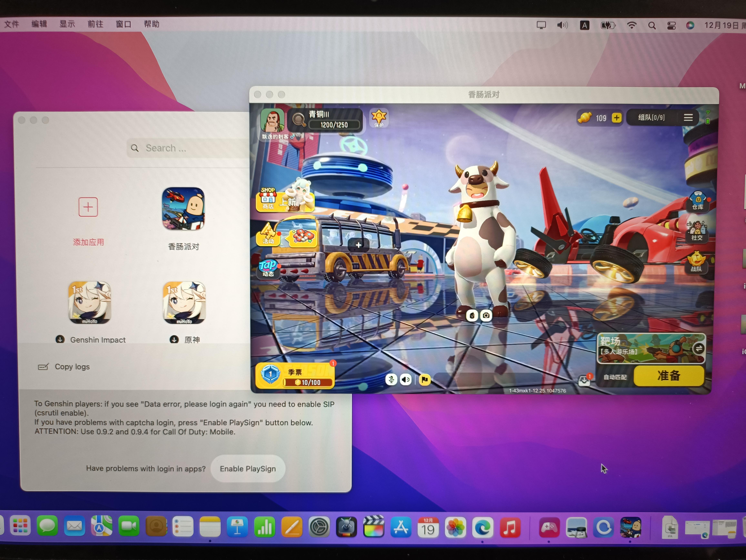The height and width of the screenshot is (560, 746).
Task: Toggle the in-game speaker voice
Action: tap(406, 380)
